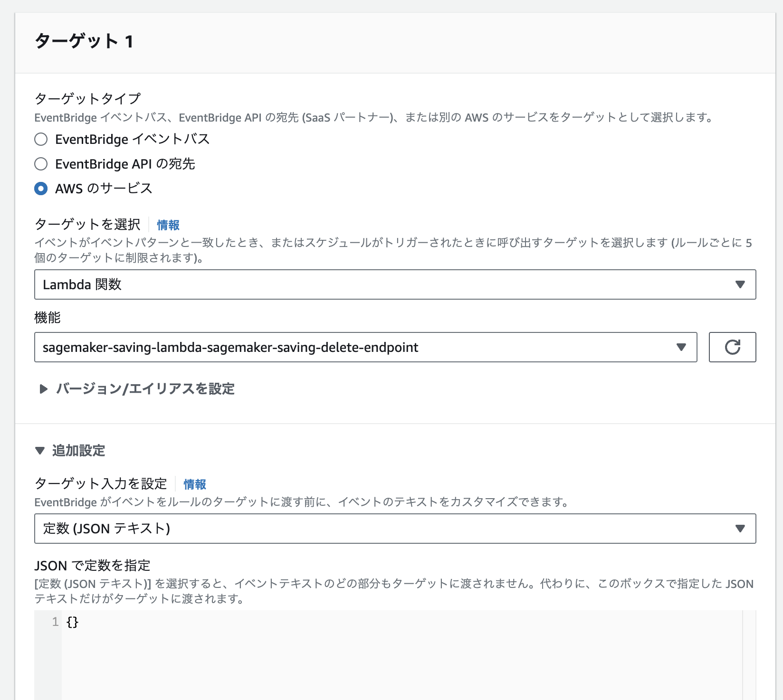Click the {} text in the JSON editor

point(72,622)
